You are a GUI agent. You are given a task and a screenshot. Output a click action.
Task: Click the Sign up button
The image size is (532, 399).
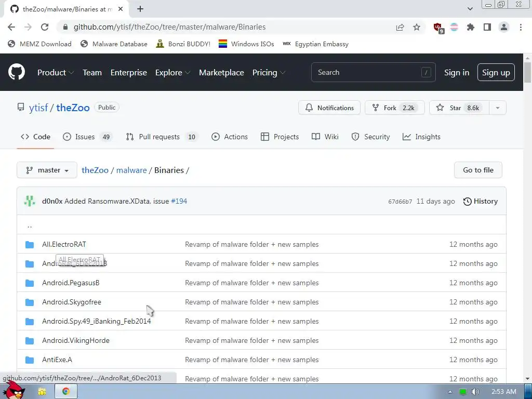click(x=496, y=72)
